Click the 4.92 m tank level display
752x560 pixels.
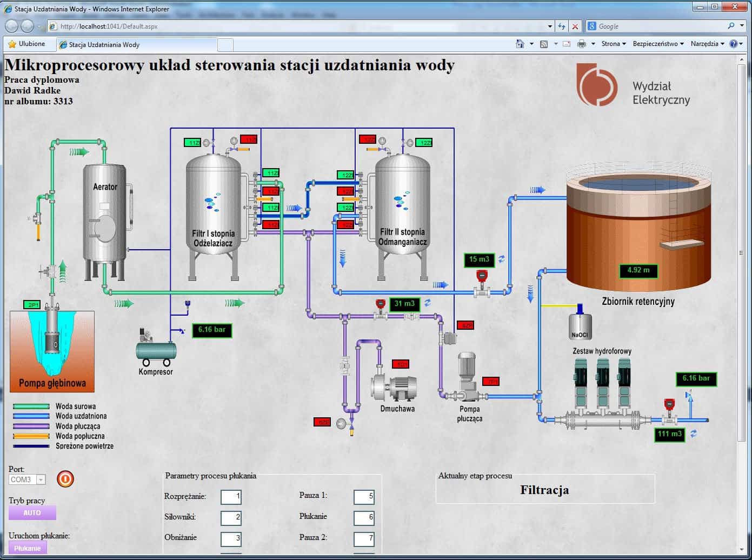coord(638,270)
